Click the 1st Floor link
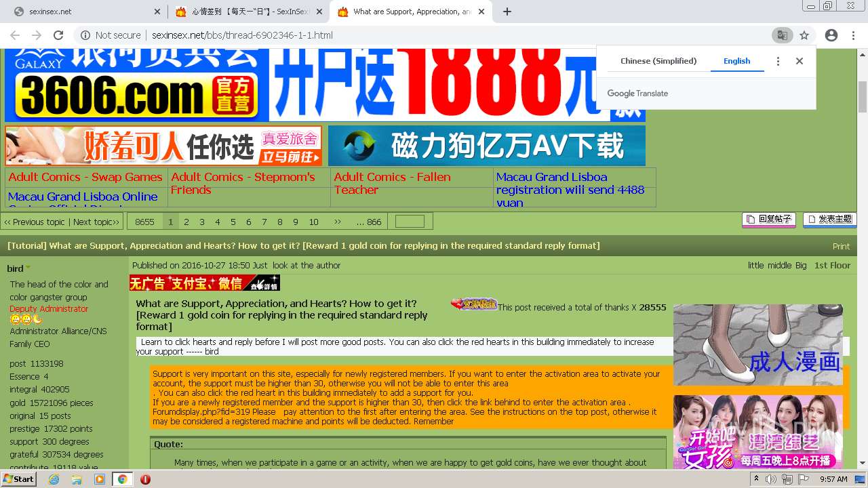Image resolution: width=868 pixels, height=488 pixels. click(832, 266)
